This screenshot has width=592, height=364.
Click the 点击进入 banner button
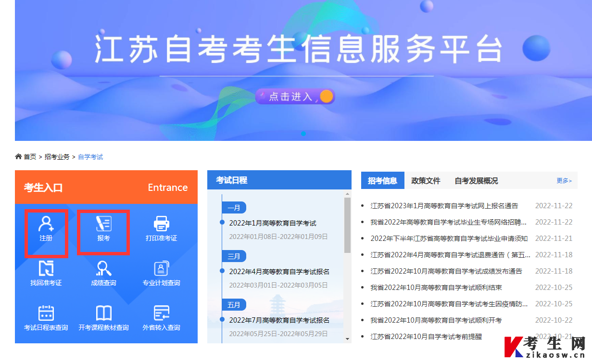[294, 96]
